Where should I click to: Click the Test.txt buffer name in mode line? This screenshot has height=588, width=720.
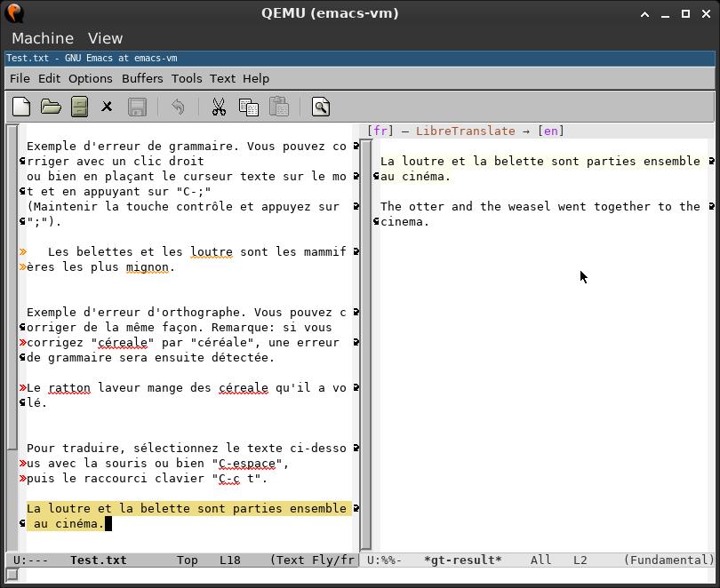tap(98, 560)
